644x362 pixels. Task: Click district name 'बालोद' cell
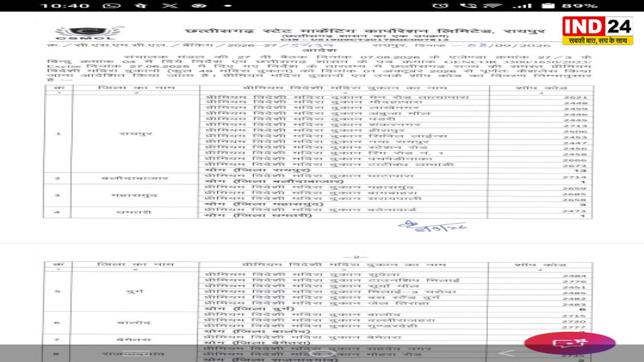[x=135, y=322]
